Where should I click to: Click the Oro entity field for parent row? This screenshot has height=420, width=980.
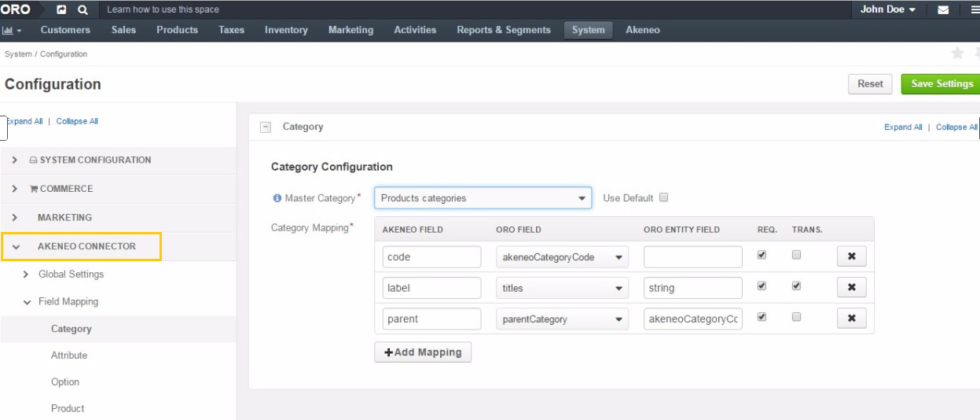693,319
